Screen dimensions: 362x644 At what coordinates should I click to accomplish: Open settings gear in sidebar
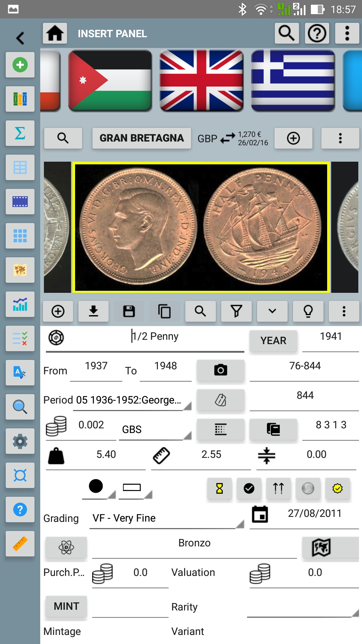pos(20,441)
